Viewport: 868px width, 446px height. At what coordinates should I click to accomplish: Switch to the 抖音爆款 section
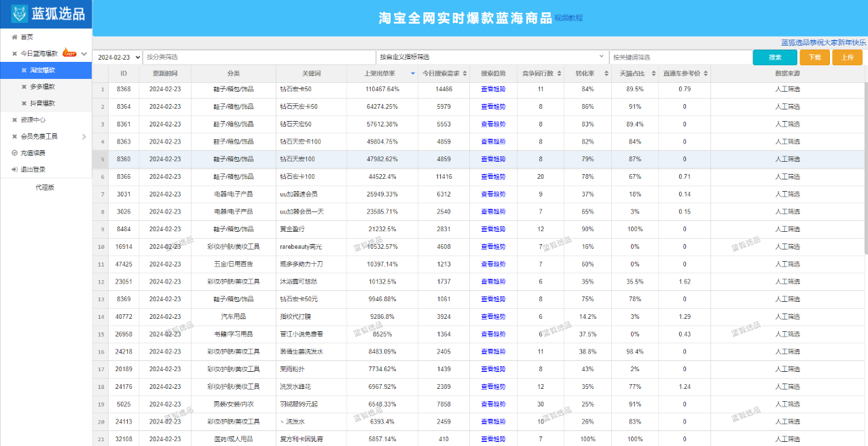click(x=43, y=103)
